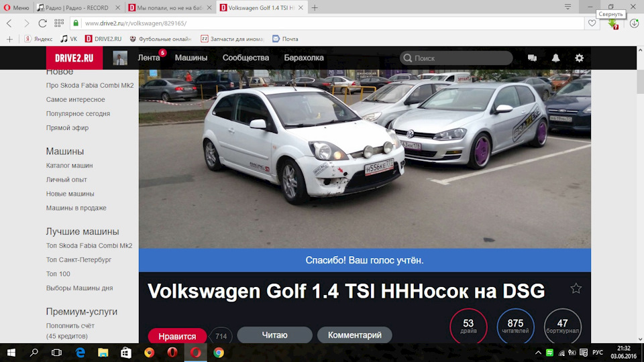The width and height of the screenshot is (644, 362).
Task: Open the 875 читателей counter
Action: click(x=515, y=326)
